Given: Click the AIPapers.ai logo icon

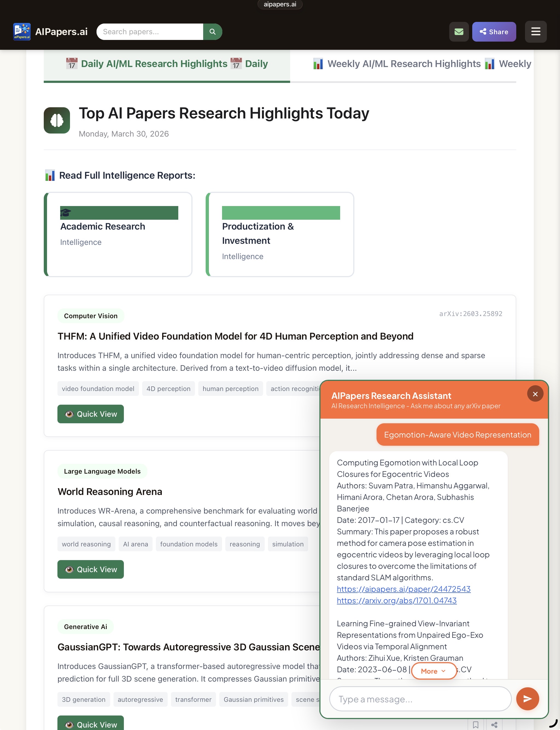Looking at the screenshot, I should 22,32.
